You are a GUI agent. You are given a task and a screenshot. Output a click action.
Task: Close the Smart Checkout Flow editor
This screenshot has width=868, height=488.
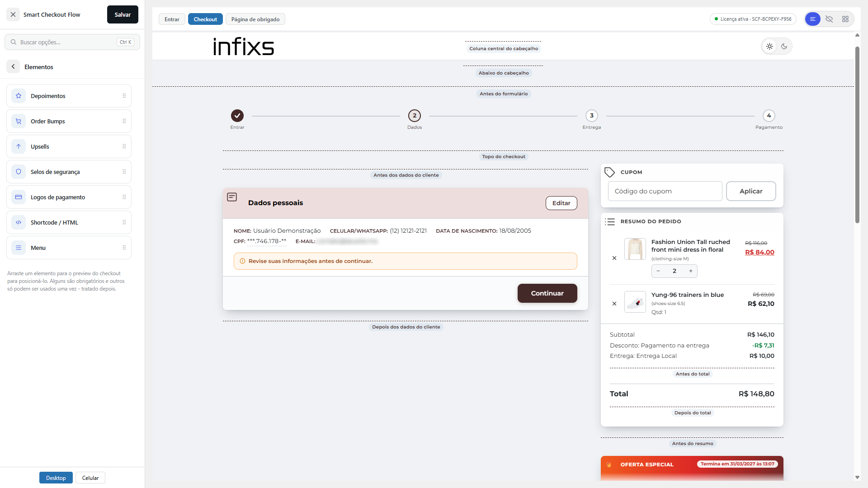[x=13, y=14]
